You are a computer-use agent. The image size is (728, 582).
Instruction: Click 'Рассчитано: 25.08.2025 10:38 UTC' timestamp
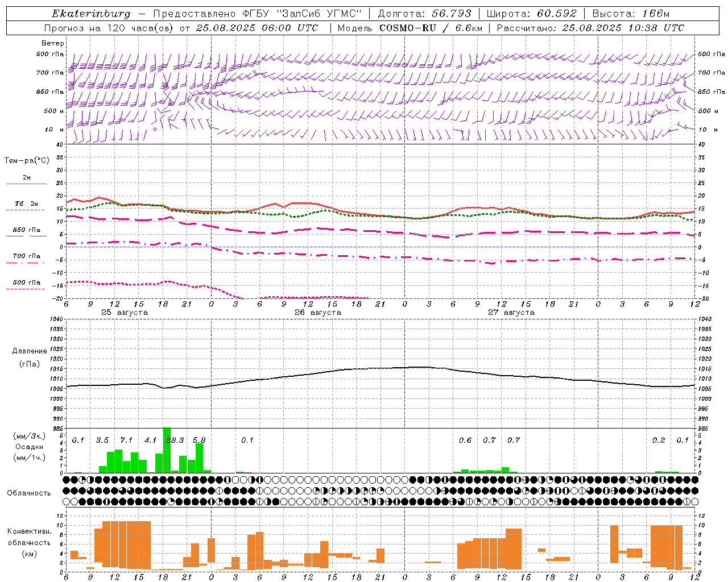pyautogui.click(x=590, y=28)
